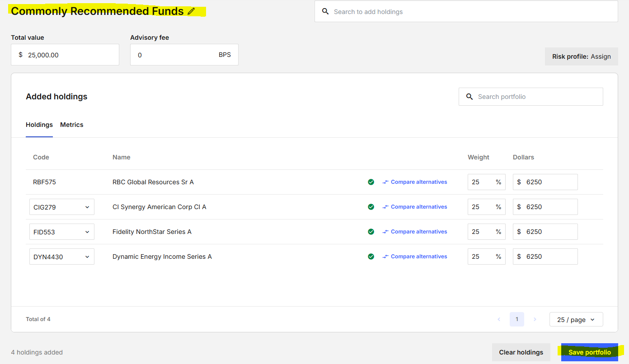Go to the next page arrow
The image size is (629, 364).
535,319
